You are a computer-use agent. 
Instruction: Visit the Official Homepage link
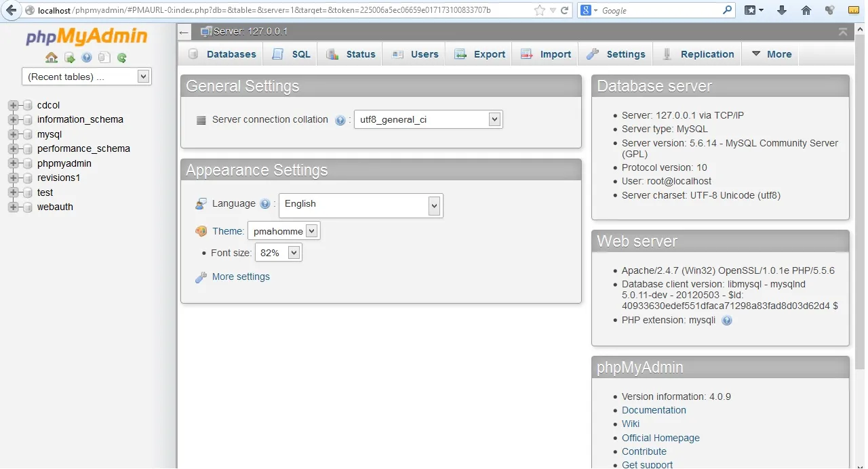(660, 439)
